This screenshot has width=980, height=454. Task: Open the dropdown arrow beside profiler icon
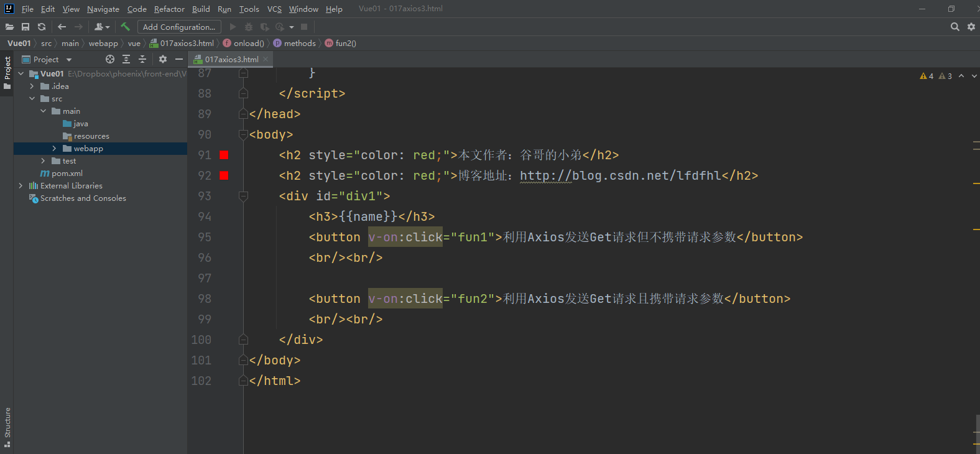pos(292,27)
